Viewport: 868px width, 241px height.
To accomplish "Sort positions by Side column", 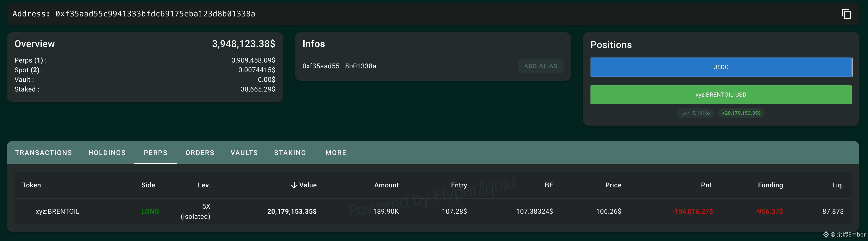I will click(x=148, y=185).
